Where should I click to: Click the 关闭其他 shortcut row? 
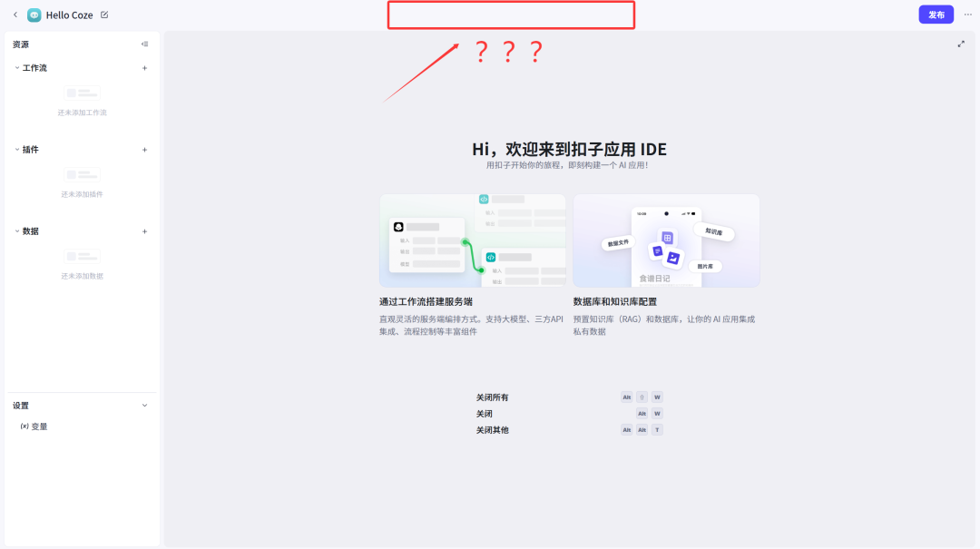(569, 429)
